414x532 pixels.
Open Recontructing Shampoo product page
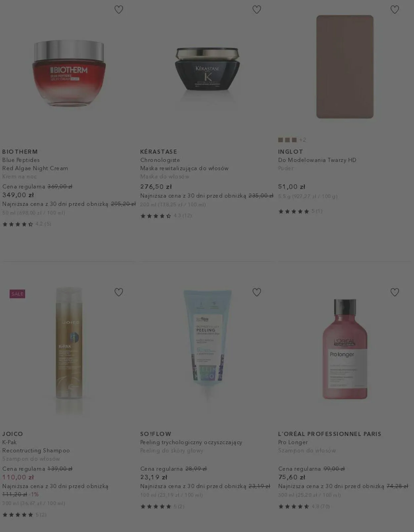click(36, 450)
